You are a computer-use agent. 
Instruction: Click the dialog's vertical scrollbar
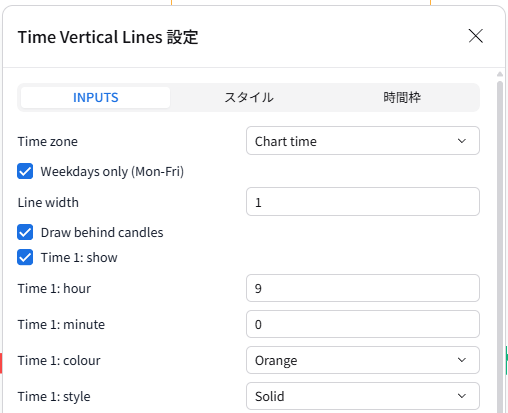click(x=500, y=247)
